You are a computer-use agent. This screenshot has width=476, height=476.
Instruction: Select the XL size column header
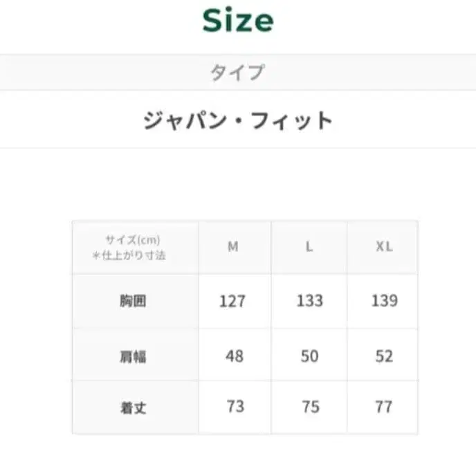384,247
